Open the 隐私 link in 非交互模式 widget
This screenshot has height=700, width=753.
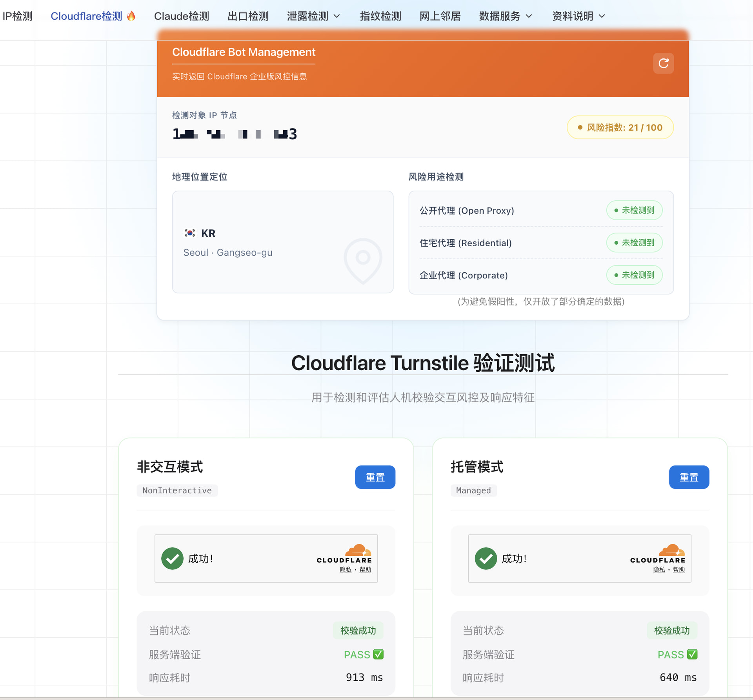pyautogui.click(x=346, y=569)
